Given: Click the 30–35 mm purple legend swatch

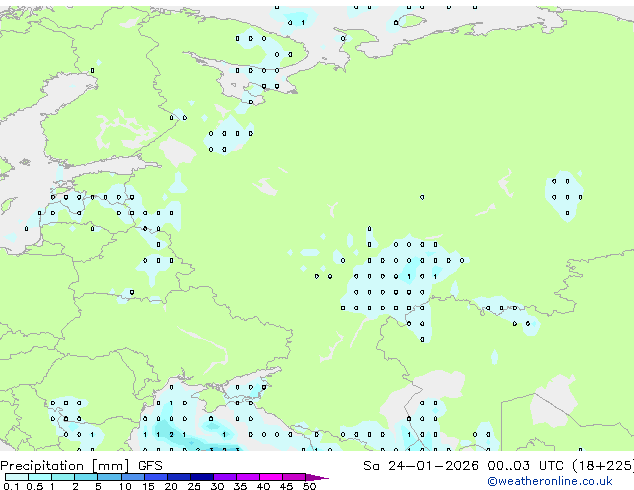Looking at the screenshot, I should (225, 477).
